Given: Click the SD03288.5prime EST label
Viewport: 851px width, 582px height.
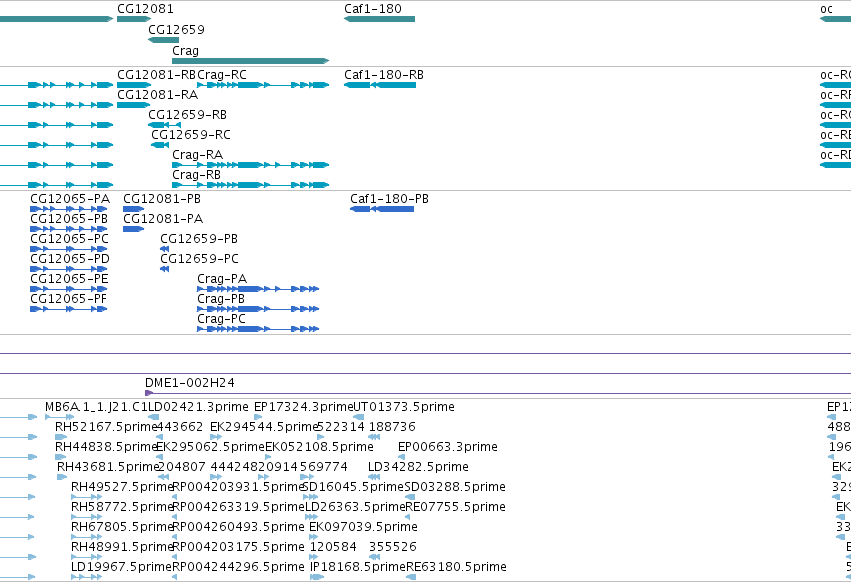Looking at the screenshot, I should click(455, 487).
